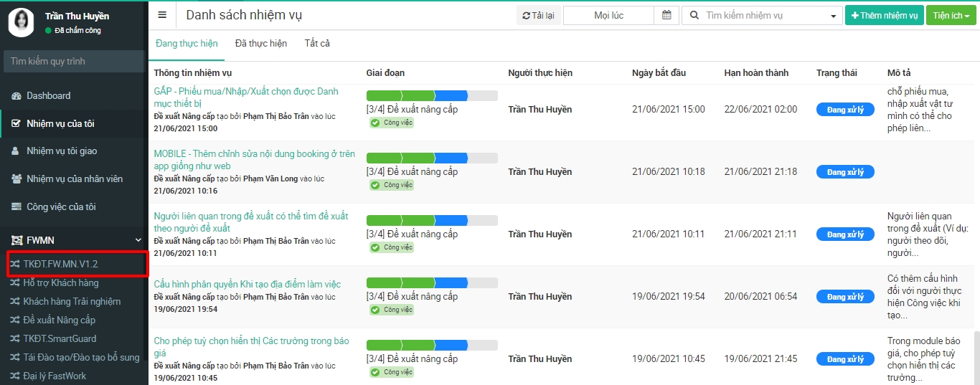Expand the task search dropdown arrow
This screenshot has width=980, height=385.
[833, 16]
